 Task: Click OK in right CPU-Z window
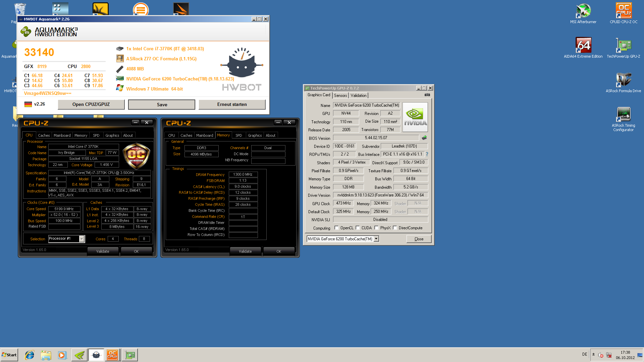coord(279,251)
